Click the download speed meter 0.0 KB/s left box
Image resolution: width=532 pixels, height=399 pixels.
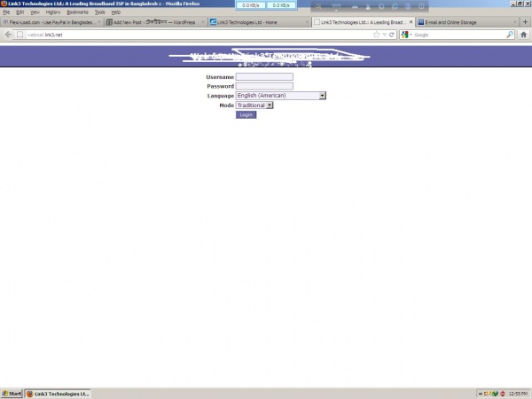click(x=251, y=5)
